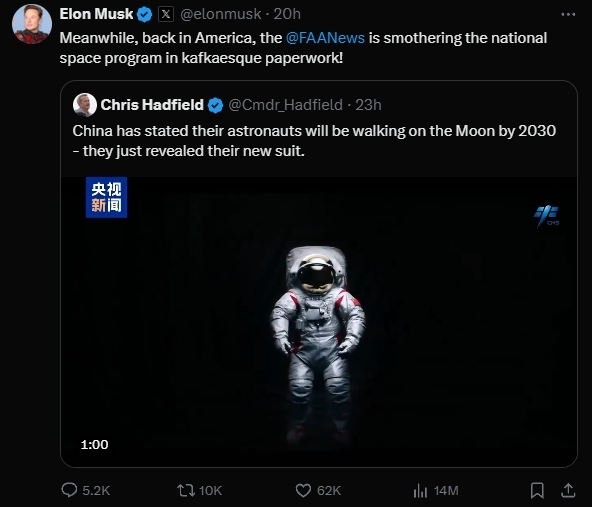Click Elon Musk's blue verified badge

(x=144, y=15)
